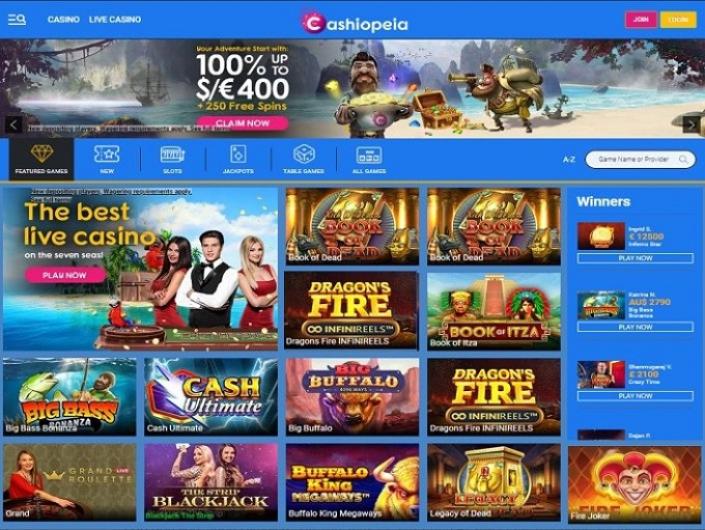Click Play Now on live casino promo
The image size is (705, 530).
(x=65, y=275)
